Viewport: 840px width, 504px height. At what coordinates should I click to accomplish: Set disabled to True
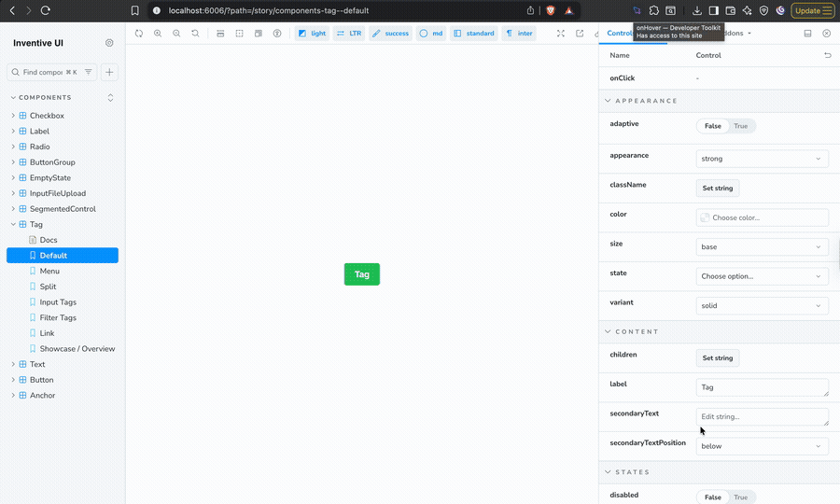pyautogui.click(x=740, y=497)
